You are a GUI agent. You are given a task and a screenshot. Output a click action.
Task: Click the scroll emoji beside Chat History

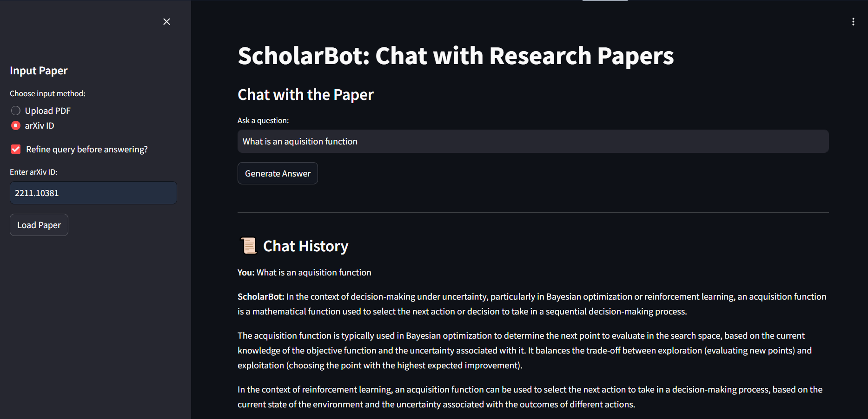pos(248,246)
